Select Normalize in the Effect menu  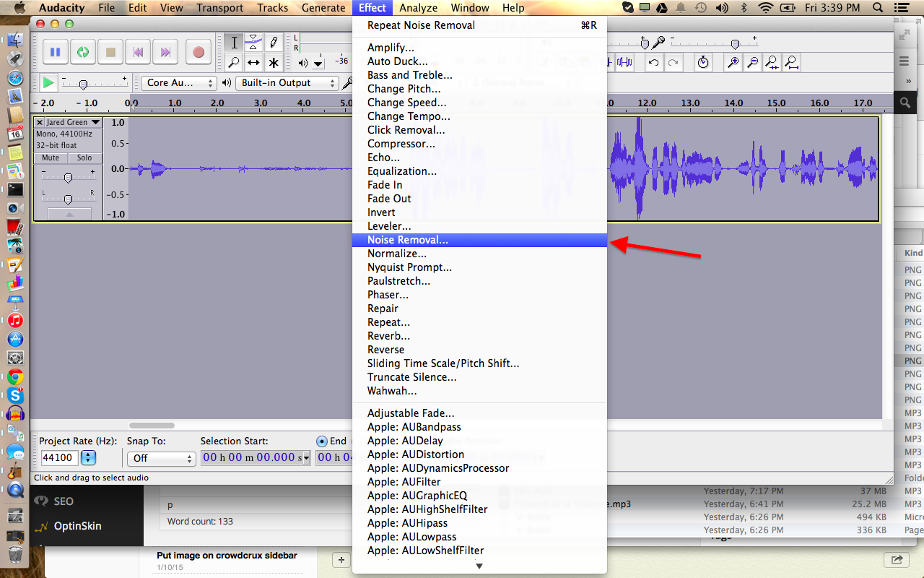396,254
